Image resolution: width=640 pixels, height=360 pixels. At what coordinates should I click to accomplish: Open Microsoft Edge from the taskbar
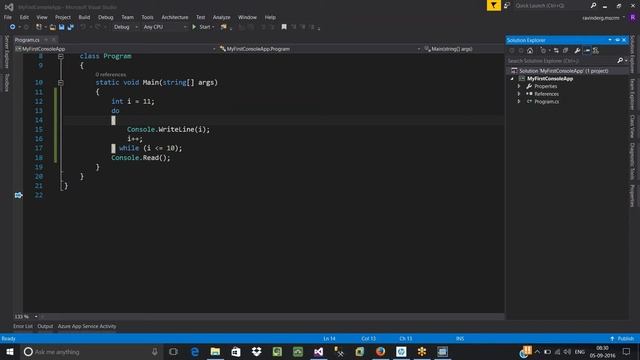click(x=195, y=352)
